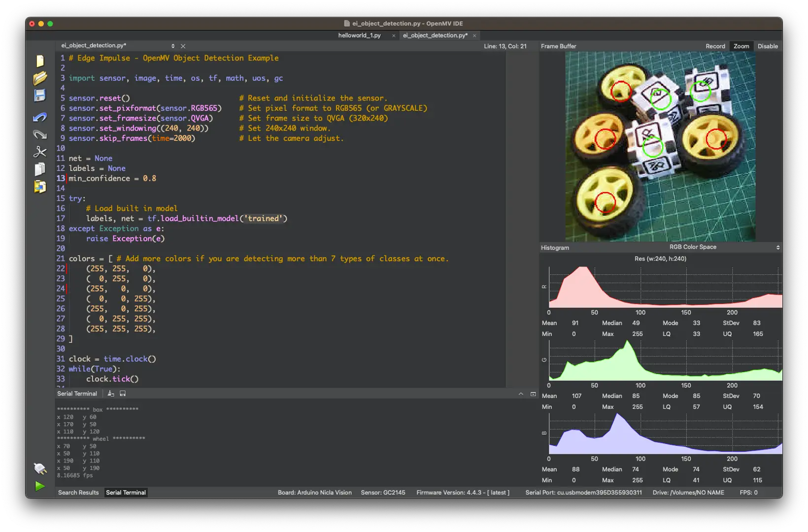808x532 pixels.
Task: Click the Copy icon in the sidebar
Action: pos(40,169)
